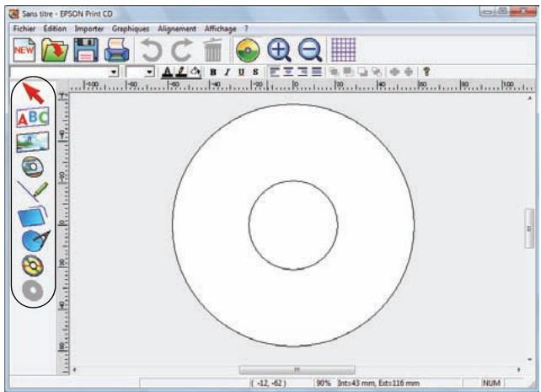
Task: Select the ABC text tool
Action: click(x=33, y=117)
